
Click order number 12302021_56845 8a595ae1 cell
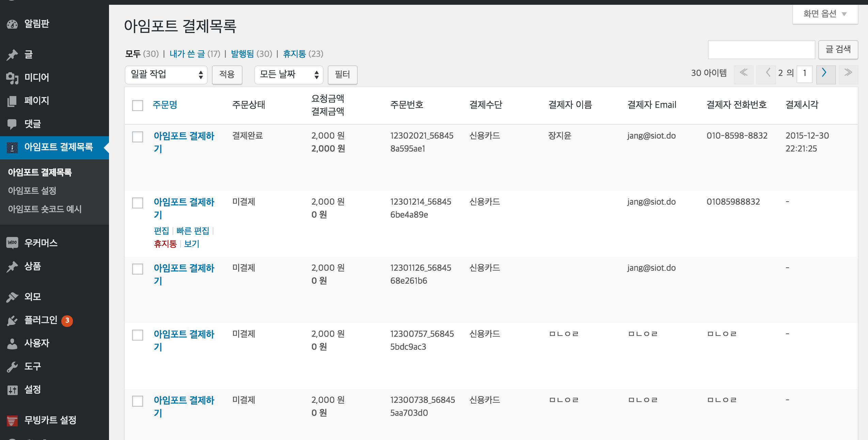coord(422,142)
